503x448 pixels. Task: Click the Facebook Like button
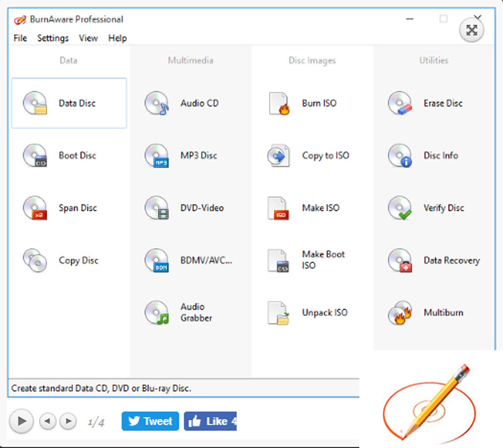point(211,421)
